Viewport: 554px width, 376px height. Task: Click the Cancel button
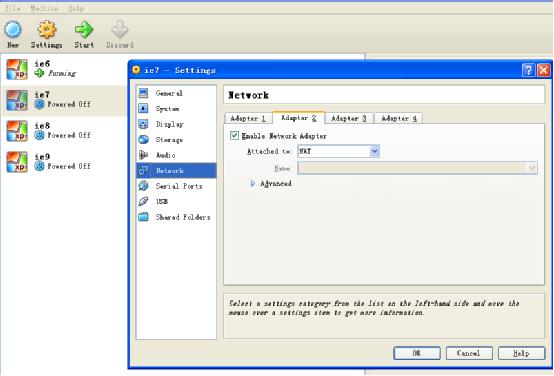[469, 353]
